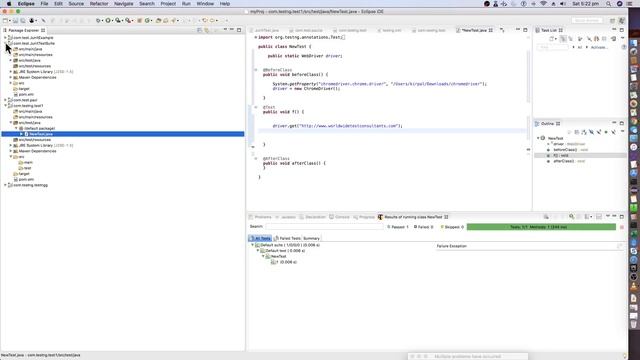The height and width of the screenshot is (360, 640).
Task: Open the Run toolbar button dropdown arrow
Action: [x=112, y=21]
